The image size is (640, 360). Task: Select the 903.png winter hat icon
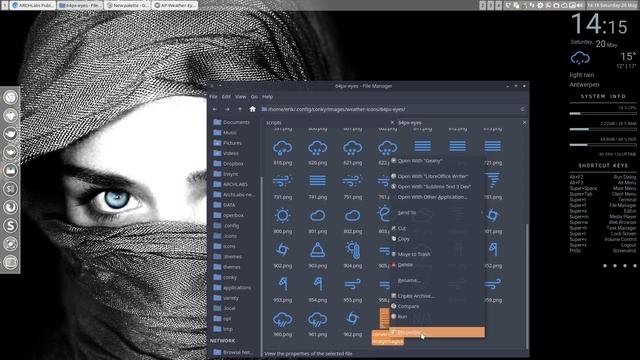click(x=318, y=250)
